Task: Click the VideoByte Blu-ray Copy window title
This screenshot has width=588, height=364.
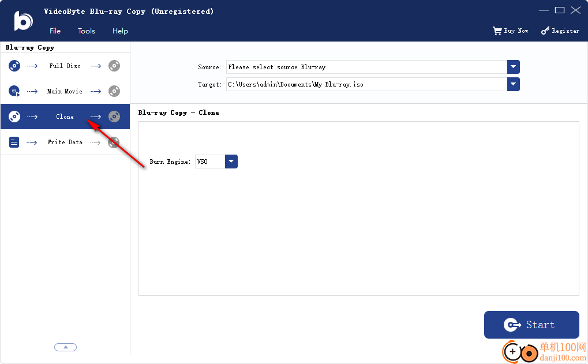Action: 129,11
